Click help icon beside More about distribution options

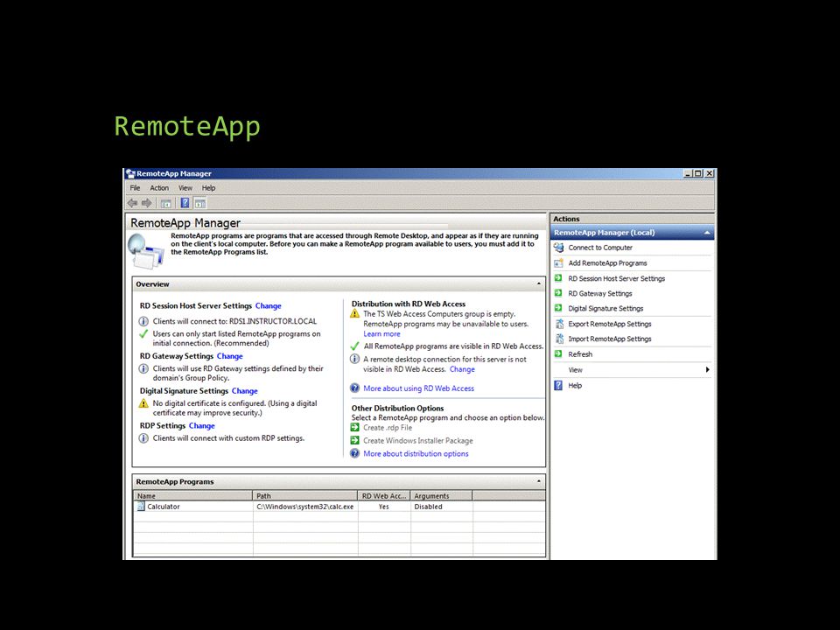click(x=354, y=453)
